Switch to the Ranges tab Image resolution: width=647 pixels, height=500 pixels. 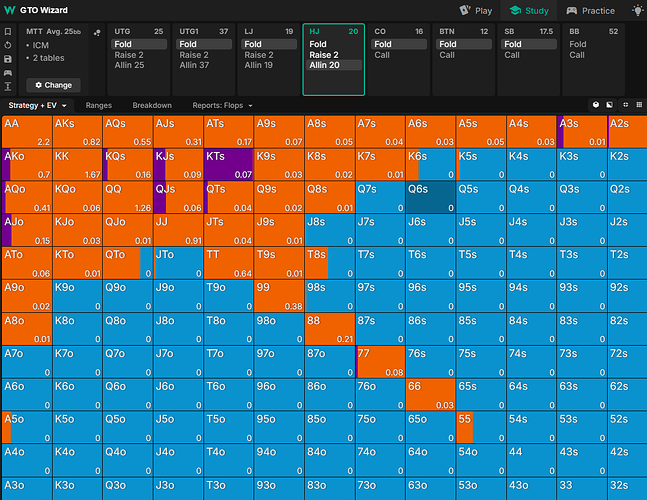point(99,105)
